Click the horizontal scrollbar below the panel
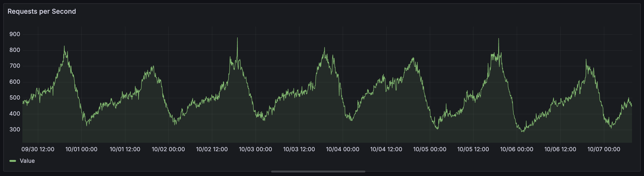This screenshot has height=176, width=644. (318, 172)
